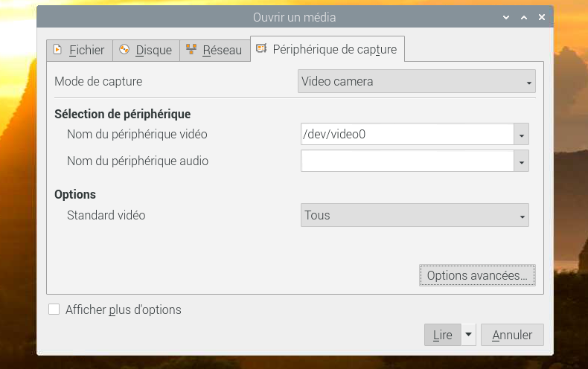Viewport: 588px width, 369px height.
Task: Click the Fichier tab play-file icon
Action: tap(57, 49)
